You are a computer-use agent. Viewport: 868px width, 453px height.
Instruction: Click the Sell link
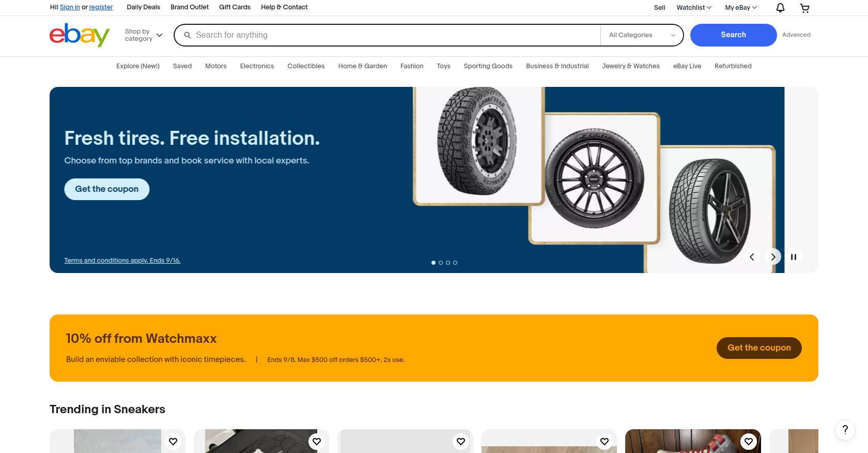click(659, 8)
